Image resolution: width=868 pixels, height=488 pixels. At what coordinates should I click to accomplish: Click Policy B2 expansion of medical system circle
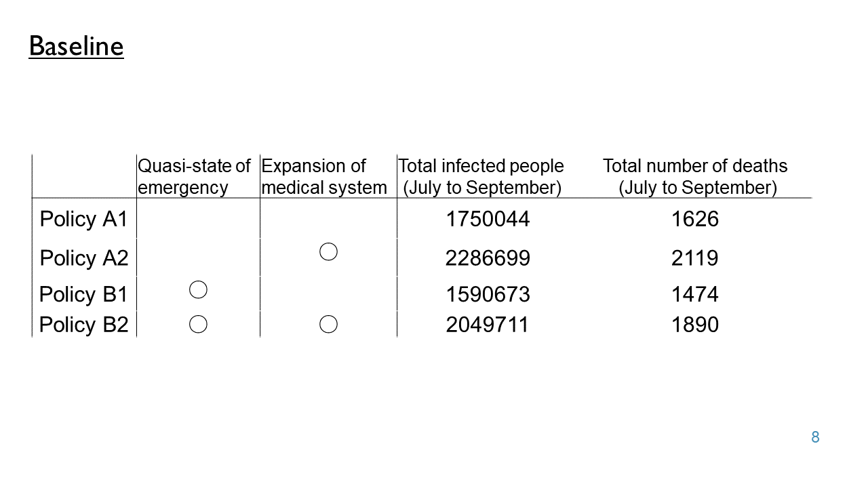[328, 325]
